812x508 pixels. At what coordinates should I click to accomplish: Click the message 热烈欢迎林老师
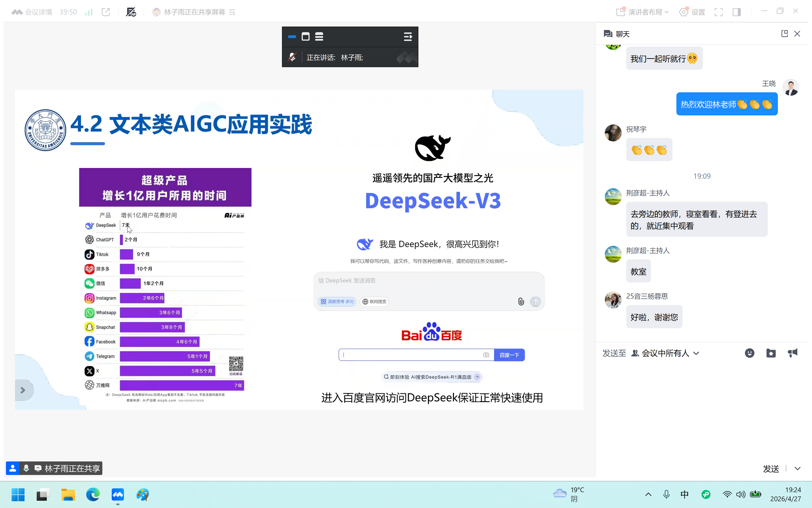(727, 104)
